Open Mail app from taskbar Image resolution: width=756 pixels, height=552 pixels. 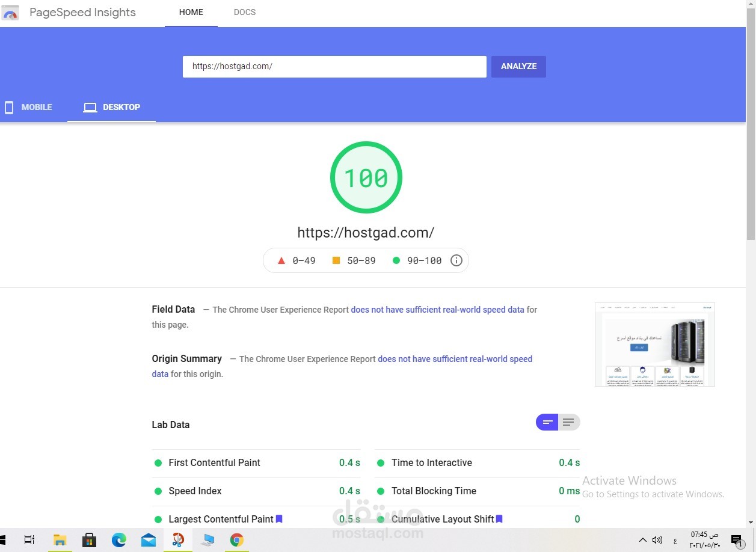tap(149, 540)
